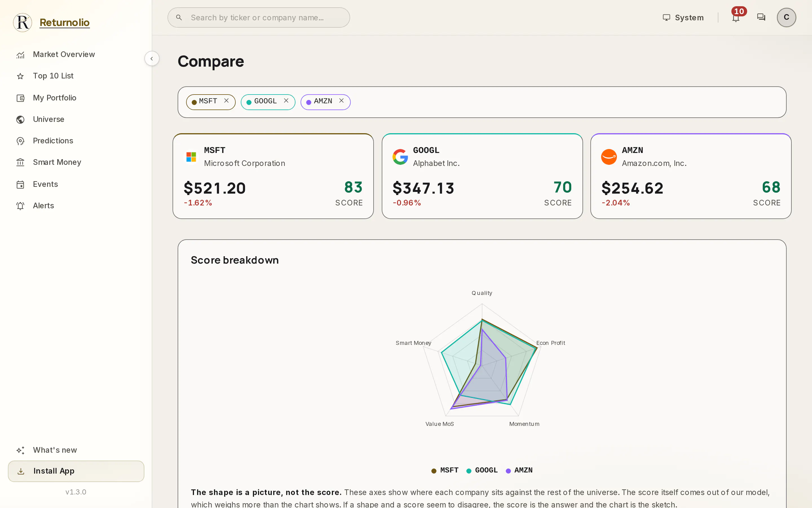Click the Events calendar icon
This screenshot has height=508, width=812.
[21, 185]
